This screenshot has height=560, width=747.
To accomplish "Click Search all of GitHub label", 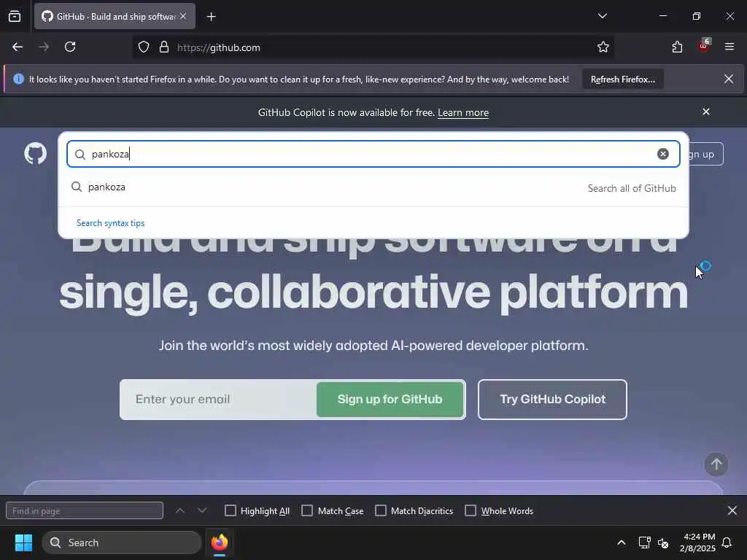I will point(632,188).
